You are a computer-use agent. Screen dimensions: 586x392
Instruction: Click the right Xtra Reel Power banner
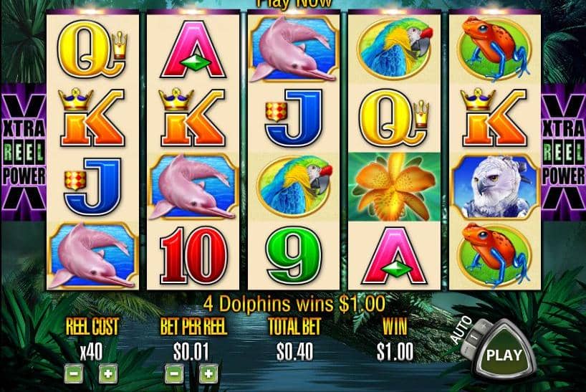click(x=563, y=153)
